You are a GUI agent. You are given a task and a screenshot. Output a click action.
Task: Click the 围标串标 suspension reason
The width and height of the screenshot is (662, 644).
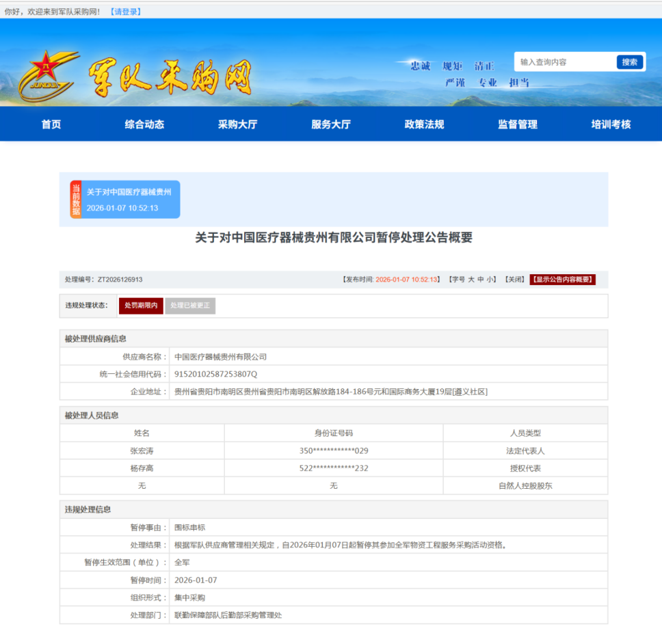190,528
